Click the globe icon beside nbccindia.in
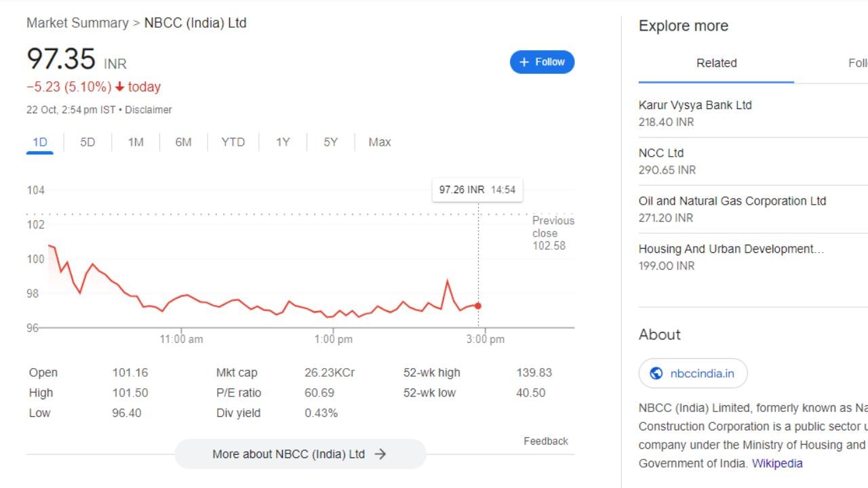 click(656, 373)
